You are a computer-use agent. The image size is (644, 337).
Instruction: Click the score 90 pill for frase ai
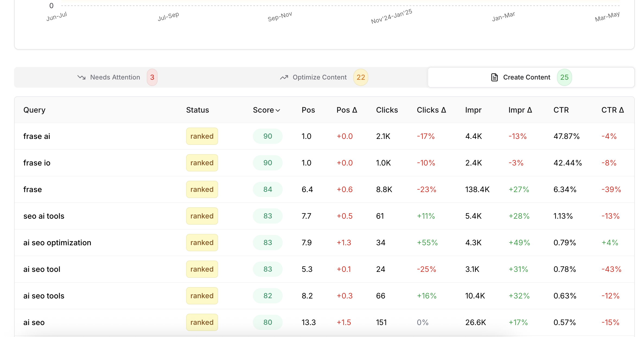click(x=268, y=136)
